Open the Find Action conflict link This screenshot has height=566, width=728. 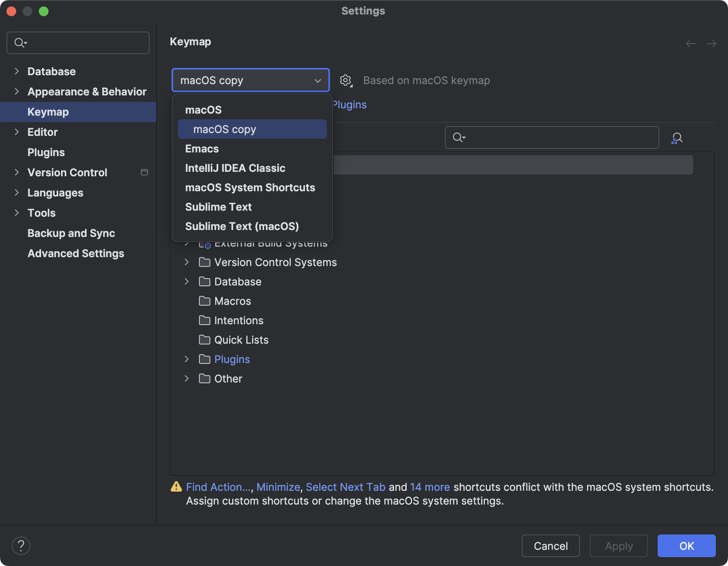(x=218, y=487)
